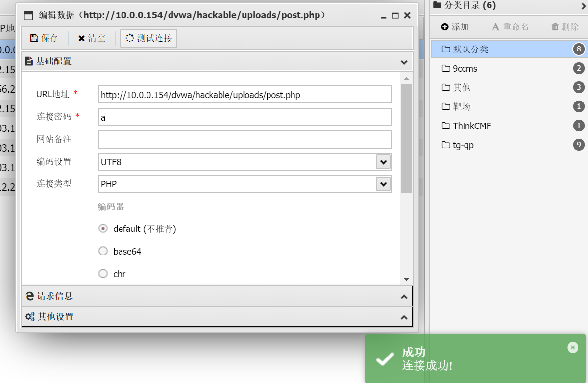Click the dialog scrollbar down arrow
This screenshot has width=588, height=383.
(406, 279)
